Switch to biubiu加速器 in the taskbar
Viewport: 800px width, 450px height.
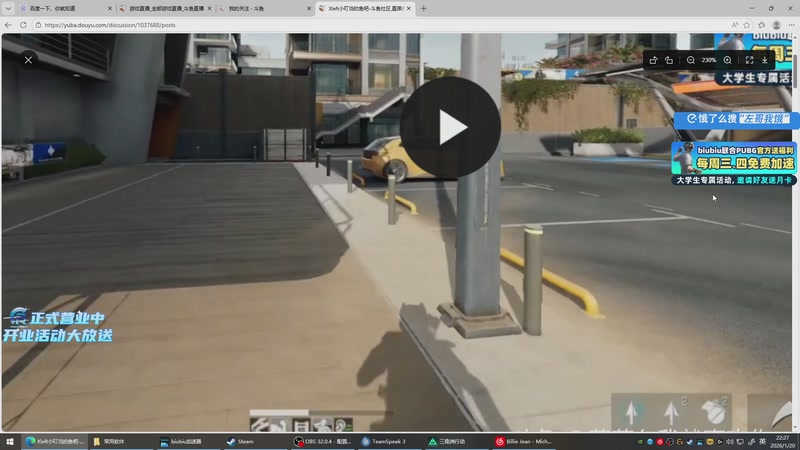187,442
